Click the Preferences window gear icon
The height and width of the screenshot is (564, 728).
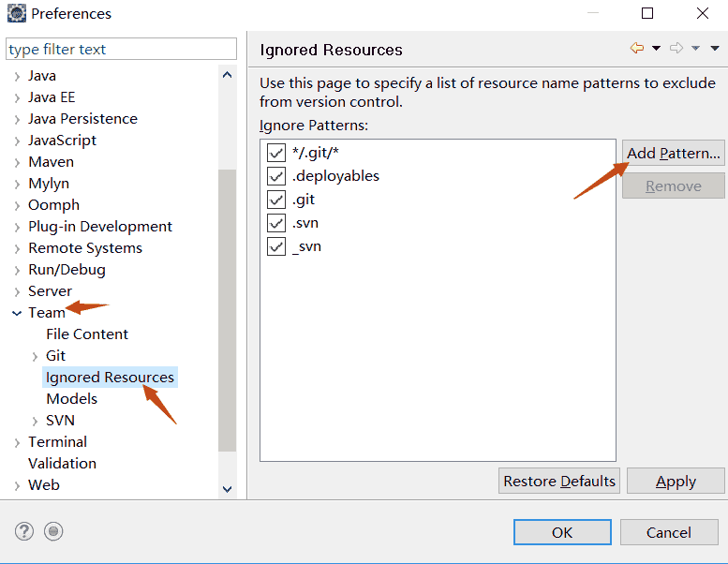16,13
